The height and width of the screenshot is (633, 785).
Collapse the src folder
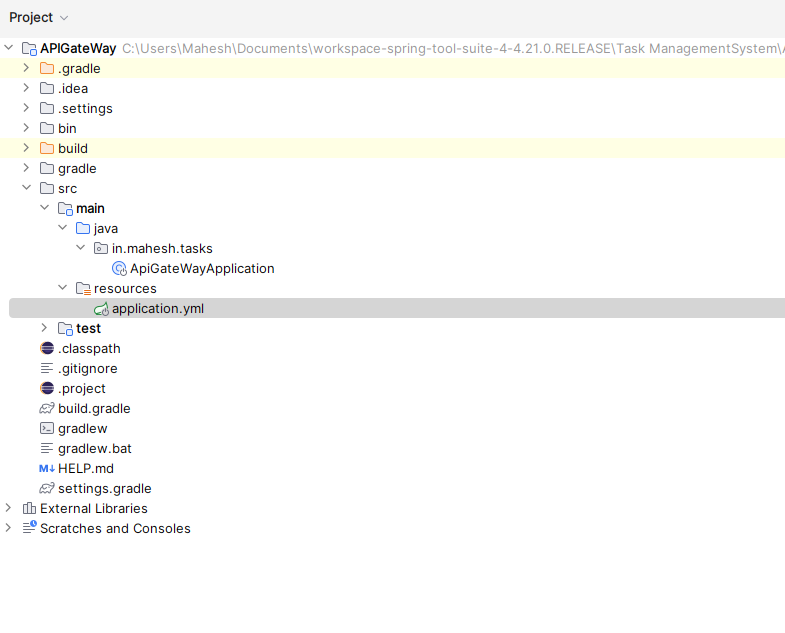click(27, 188)
